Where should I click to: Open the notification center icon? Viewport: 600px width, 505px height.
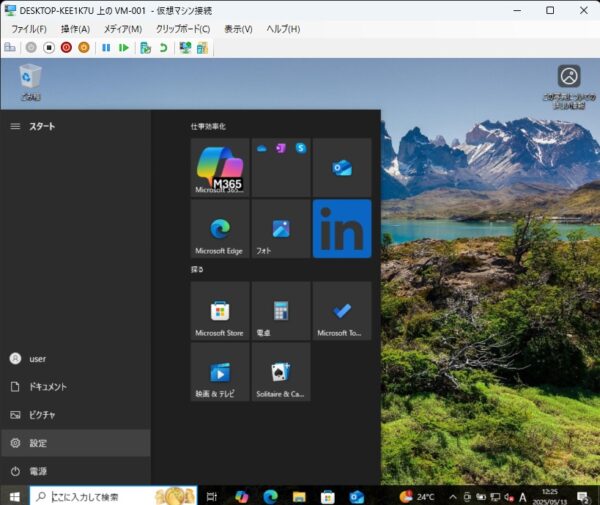click(x=583, y=497)
